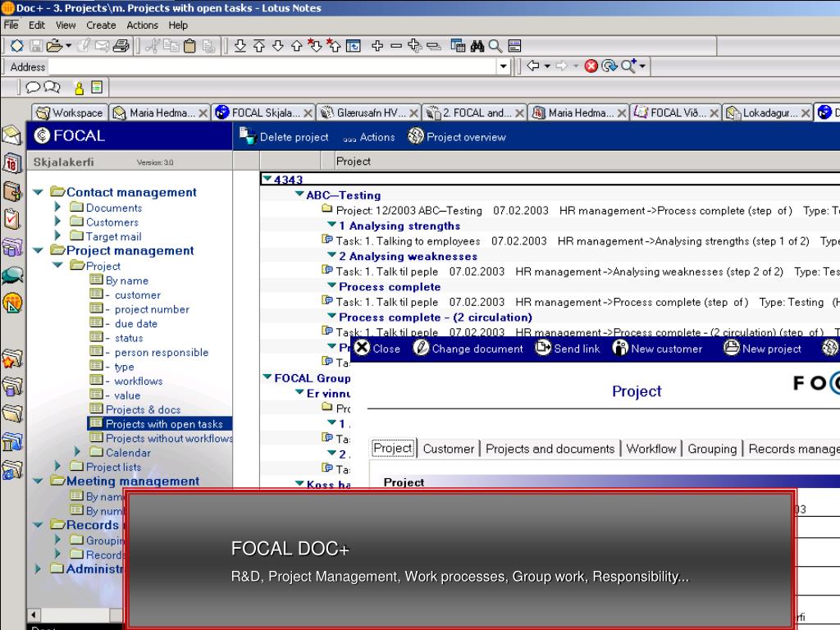
Task: Collapse the ABC—Testing category
Action: 300,194
